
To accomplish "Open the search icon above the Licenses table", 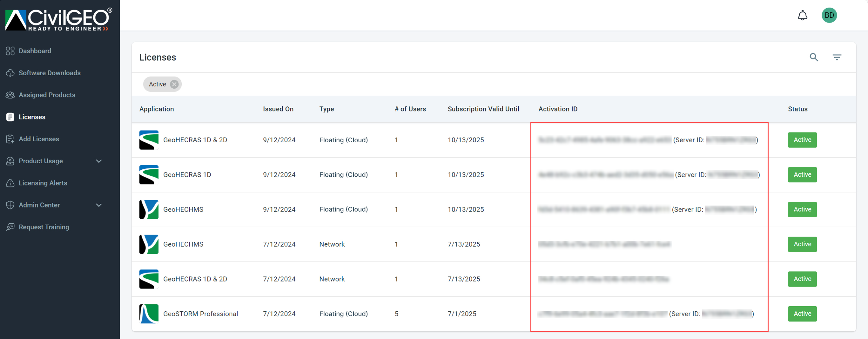I will [814, 57].
